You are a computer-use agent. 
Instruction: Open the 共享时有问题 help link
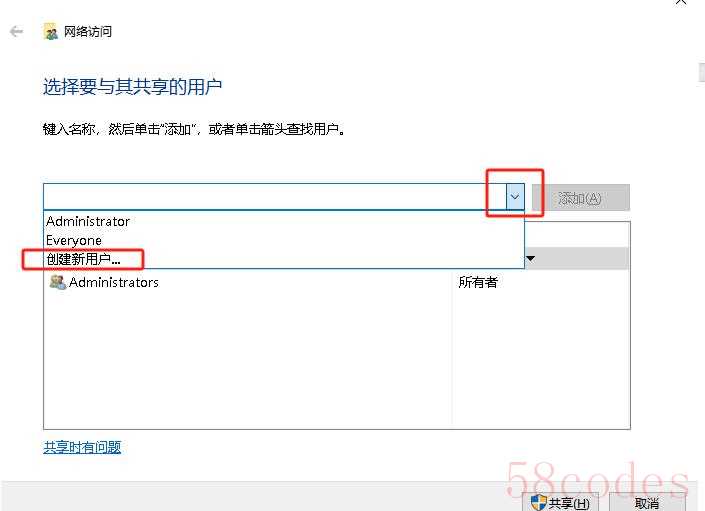coord(82,447)
